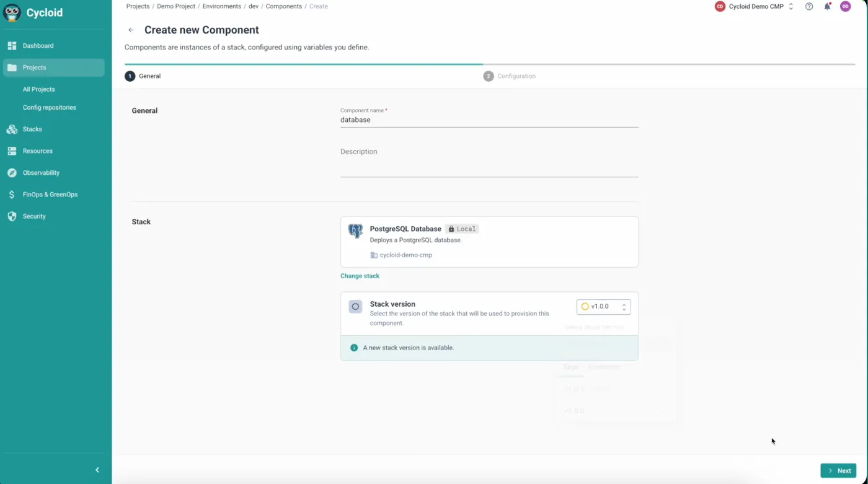Open Cycloid Demo CMP organization switcher
Viewport: 868px width, 484px height.
pyautogui.click(x=755, y=6)
